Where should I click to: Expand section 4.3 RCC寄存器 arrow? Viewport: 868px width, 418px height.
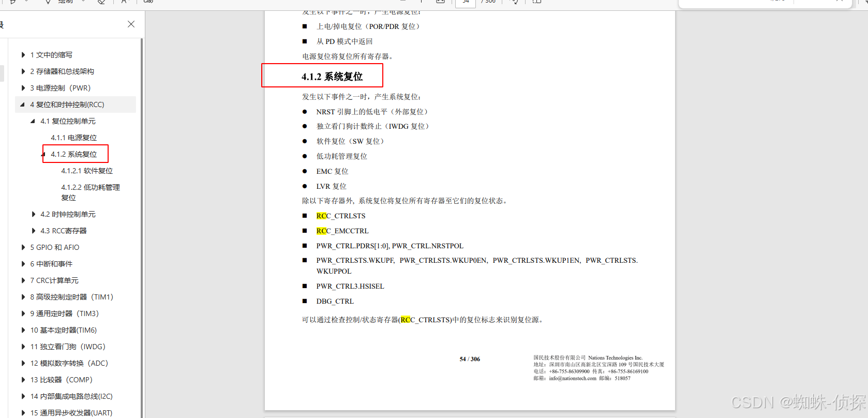33,231
